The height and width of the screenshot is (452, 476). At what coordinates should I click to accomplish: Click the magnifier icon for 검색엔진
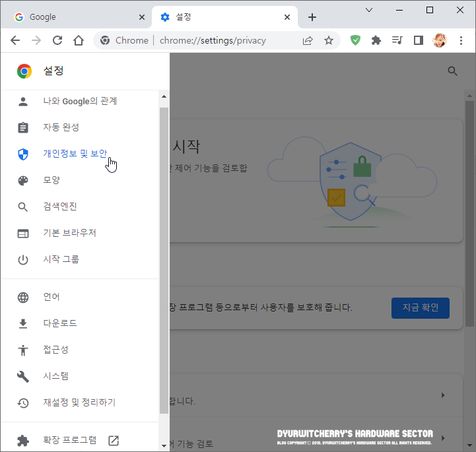[23, 207]
